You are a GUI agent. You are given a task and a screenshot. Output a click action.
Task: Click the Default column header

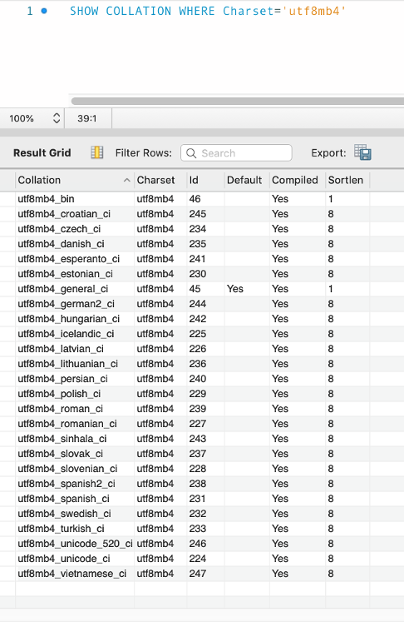(244, 180)
